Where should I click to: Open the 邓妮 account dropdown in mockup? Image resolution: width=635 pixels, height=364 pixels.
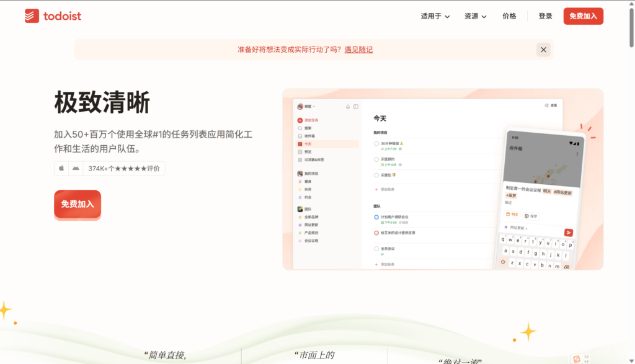tap(306, 107)
